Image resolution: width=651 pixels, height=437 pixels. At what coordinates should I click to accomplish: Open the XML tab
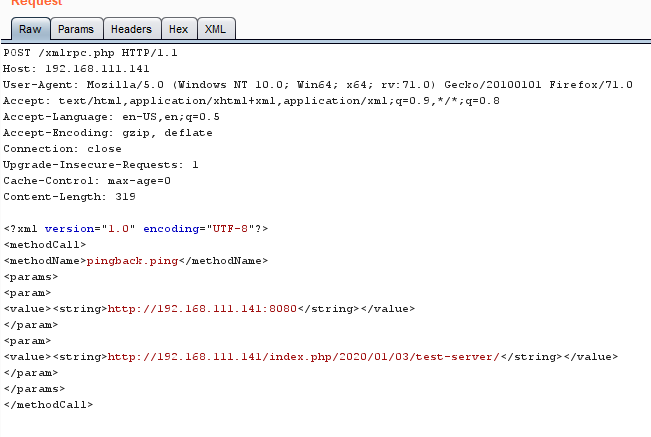pyautogui.click(x=214, y=29)
